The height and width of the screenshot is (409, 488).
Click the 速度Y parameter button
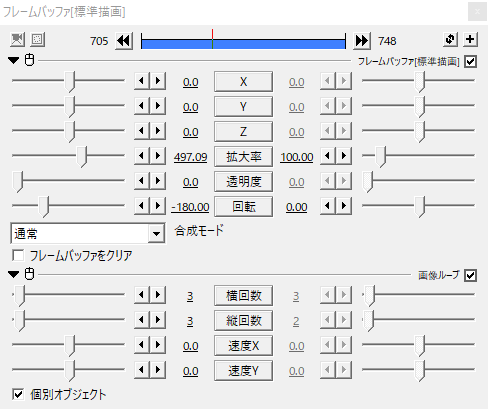coord(243,371)
